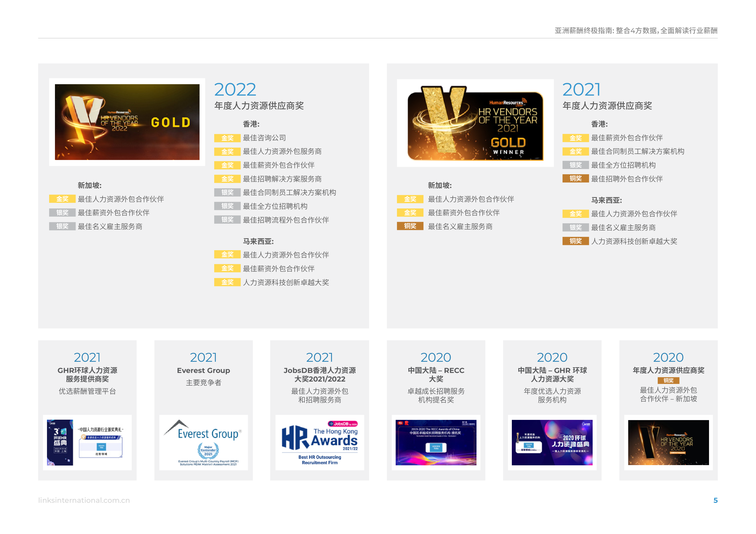Click 银奖 badge beside 2021 Malaysia 最佳名义雇主服务商
This screenshot has height=534, width=756.
pos(576,228)
